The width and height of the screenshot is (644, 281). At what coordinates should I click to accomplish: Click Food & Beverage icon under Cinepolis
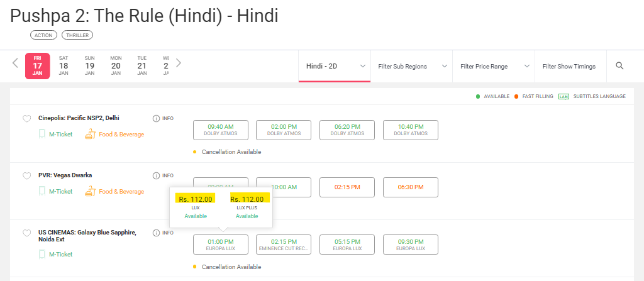(x=91, y=135)
